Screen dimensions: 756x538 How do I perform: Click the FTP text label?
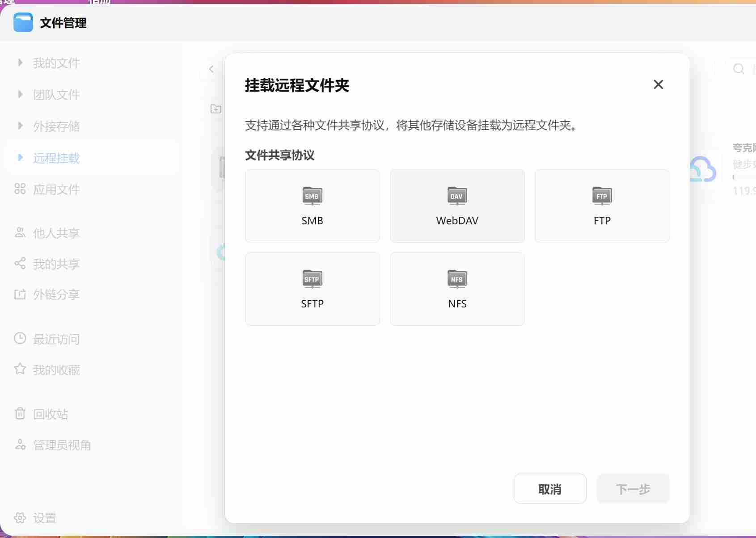coord(602,221)
